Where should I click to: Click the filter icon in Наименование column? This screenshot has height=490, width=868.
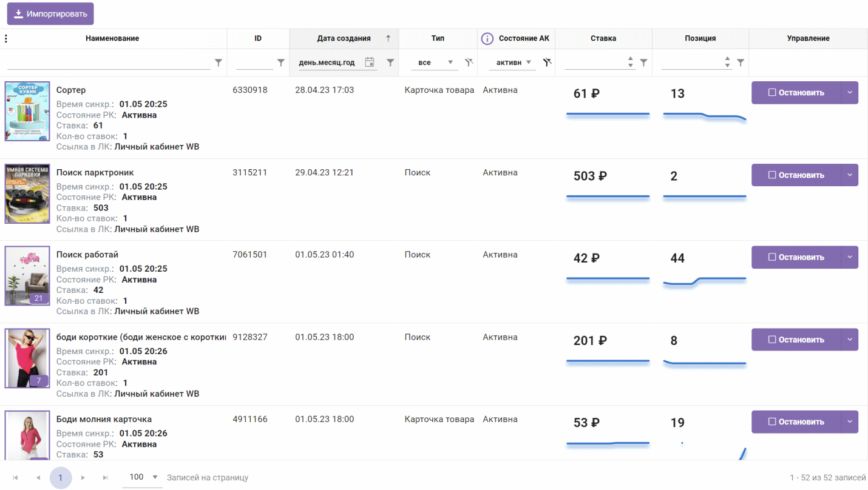(219, 62)
